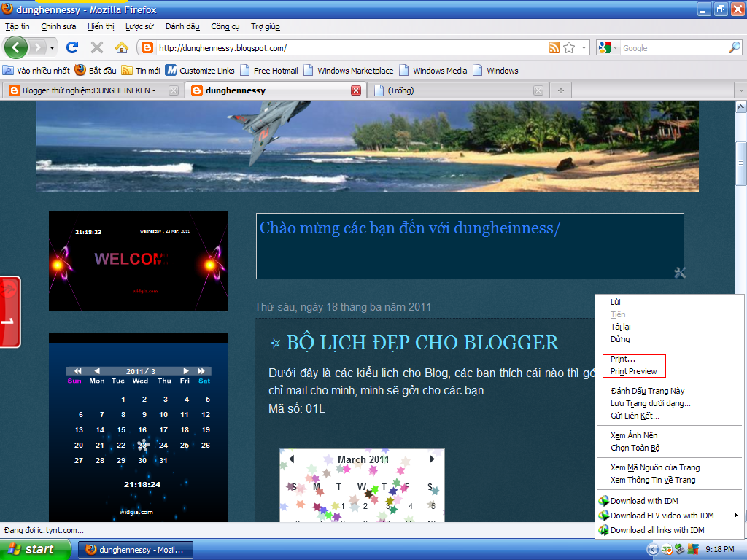Viewport: 747px width, 560px height.
Task: Open the Tin mới feed bookmark
Action: [x=141, y=71]
